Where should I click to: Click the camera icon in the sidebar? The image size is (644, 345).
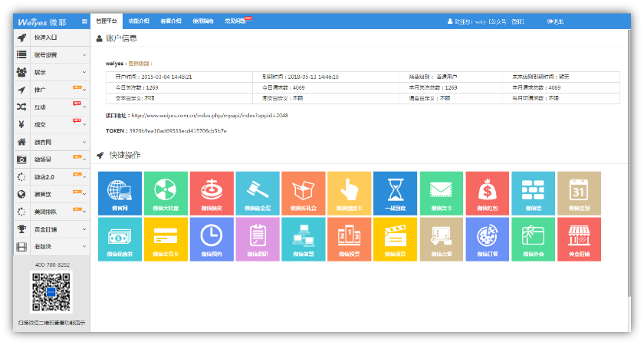(21, 159)
